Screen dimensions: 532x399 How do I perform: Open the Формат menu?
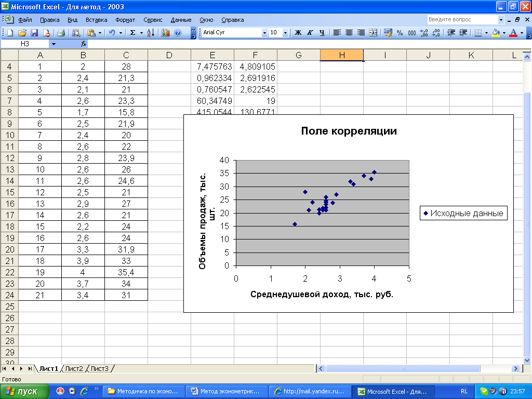coord(125,20)
